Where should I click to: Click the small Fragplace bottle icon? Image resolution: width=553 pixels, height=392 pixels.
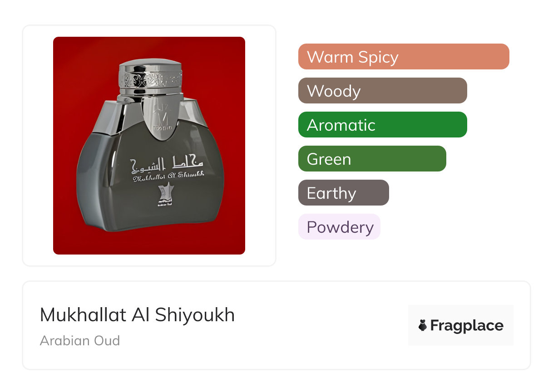423,325
